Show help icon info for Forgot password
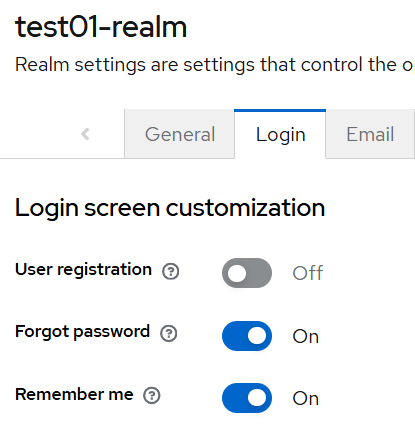This screenshot has height=428, width=415. click(169, 333)
